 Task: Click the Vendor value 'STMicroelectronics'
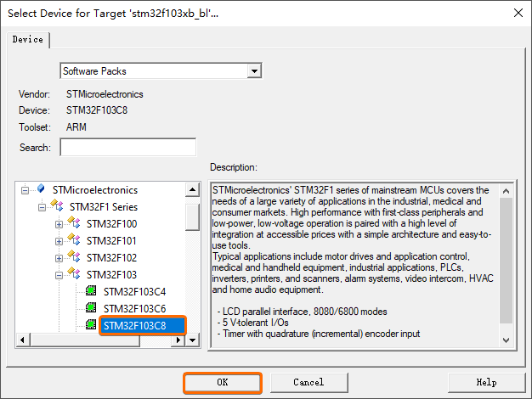[x=105, y=94]
